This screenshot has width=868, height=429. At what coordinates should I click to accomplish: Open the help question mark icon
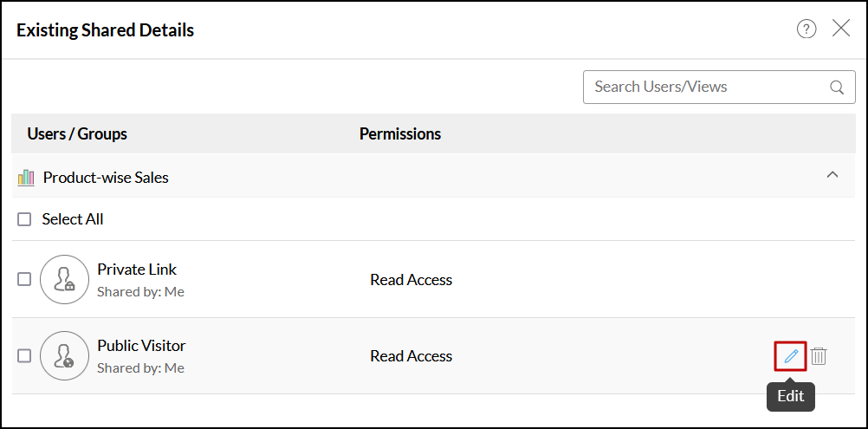click(x=806, y=29)
